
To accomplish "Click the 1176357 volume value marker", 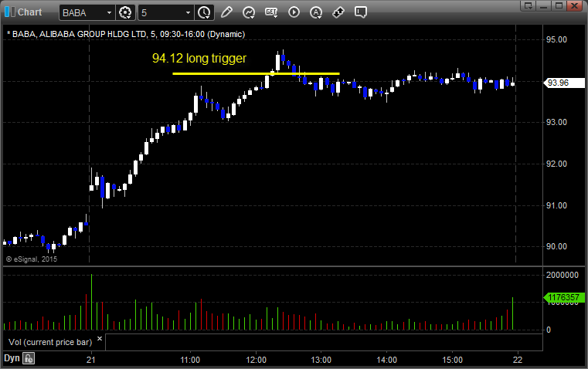I will click(x=564, y=297).
